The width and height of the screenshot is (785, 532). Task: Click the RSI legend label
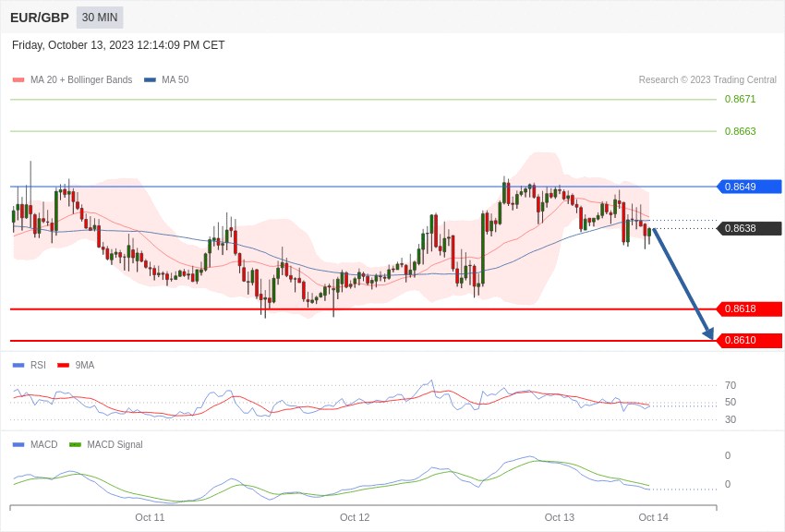click(38, 366)
